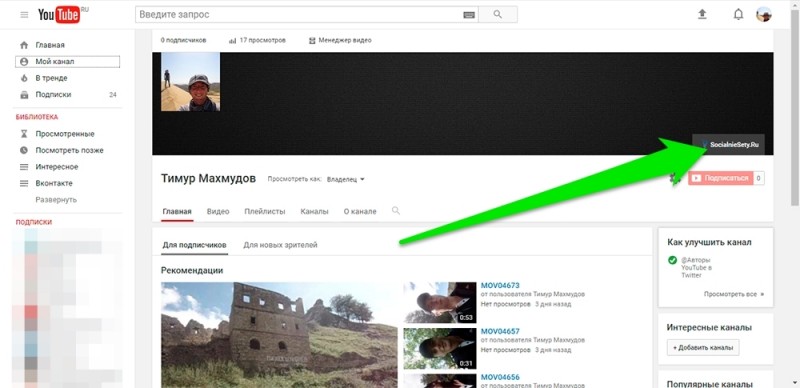Click the ПОДПИСКИ sidebar heading
The height and width of the screenshot is (388, 800).
point(34,222)
